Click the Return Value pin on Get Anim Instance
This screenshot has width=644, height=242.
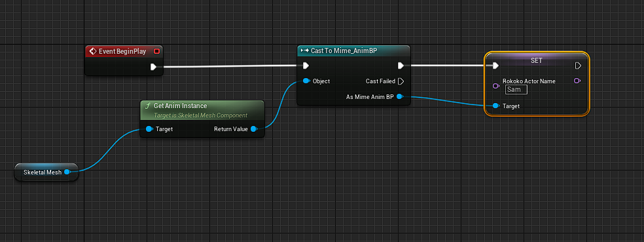point(254,129)
